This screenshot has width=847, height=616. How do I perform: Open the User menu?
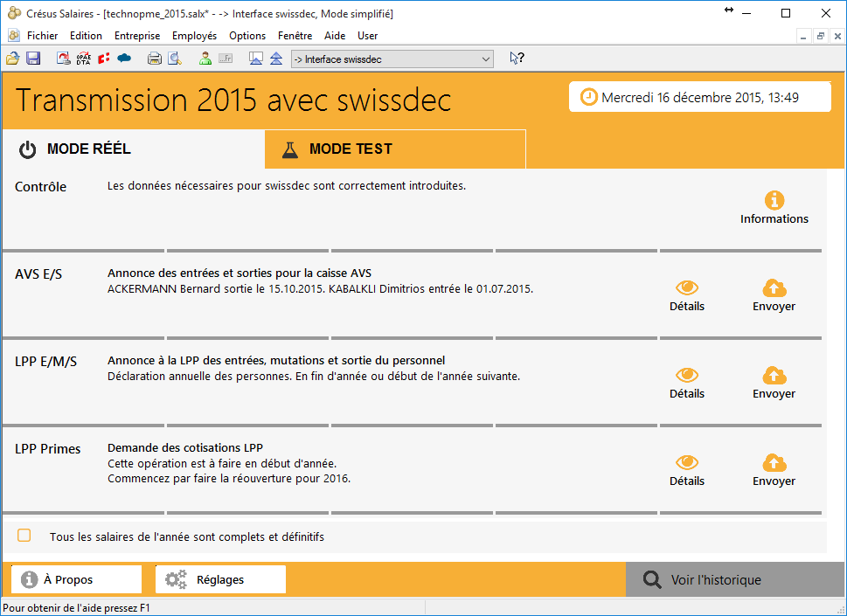tap(367, 36)
